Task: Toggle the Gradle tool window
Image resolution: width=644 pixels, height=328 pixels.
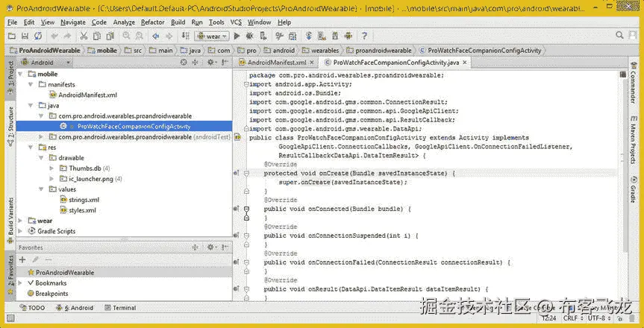Action: click(x=633, y=189)
